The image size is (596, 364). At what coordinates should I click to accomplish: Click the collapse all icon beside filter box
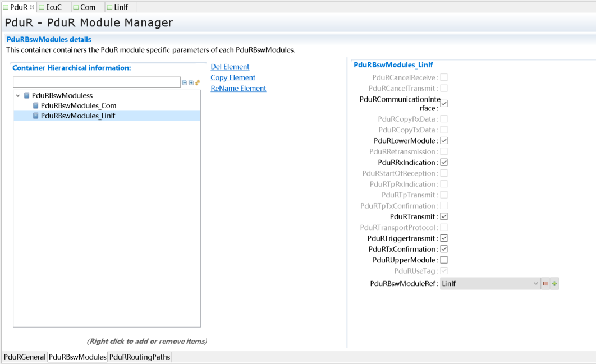(x=185, y=82)
